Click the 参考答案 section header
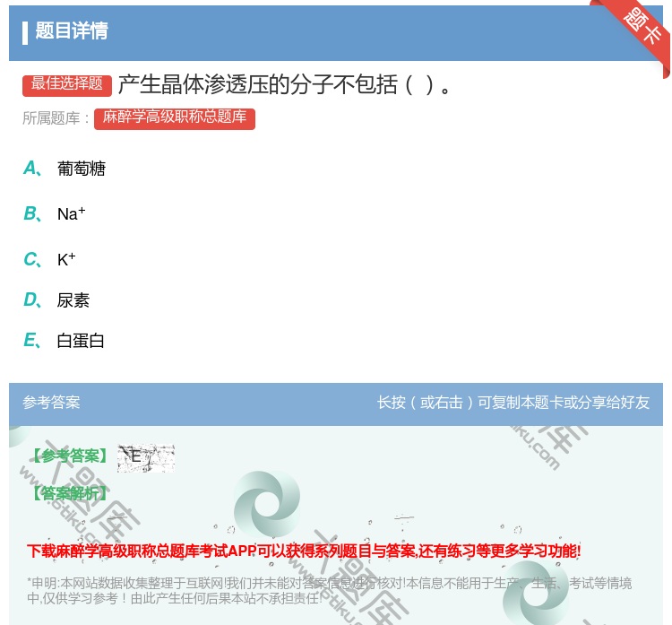The width and height of the screenshot is (672, 625). click(51, 403)
